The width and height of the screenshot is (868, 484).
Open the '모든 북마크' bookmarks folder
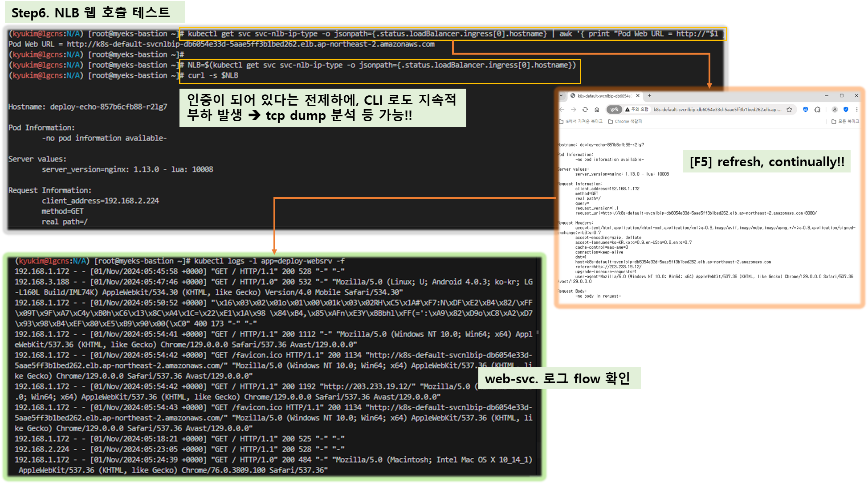click(x=845, y=121)
